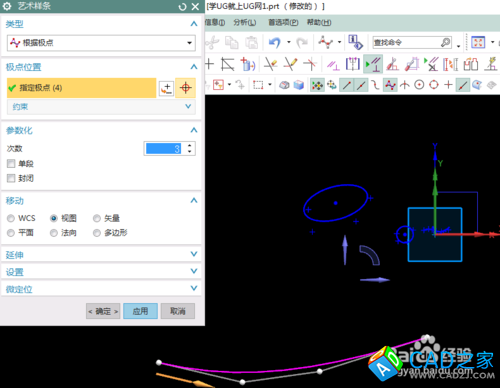Enable the 单段 checkbox
The width and height of the screenshot is (500, 388).
[x=11, y=164]
